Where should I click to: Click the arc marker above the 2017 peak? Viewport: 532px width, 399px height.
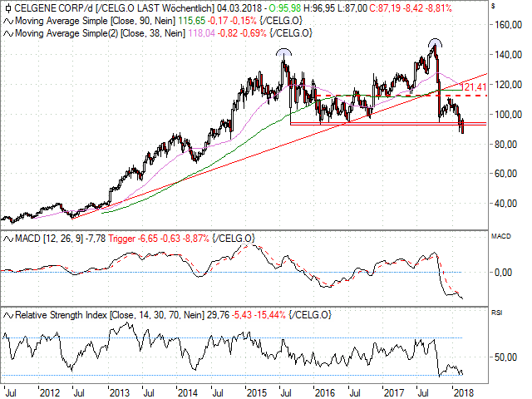coord(435,42)
